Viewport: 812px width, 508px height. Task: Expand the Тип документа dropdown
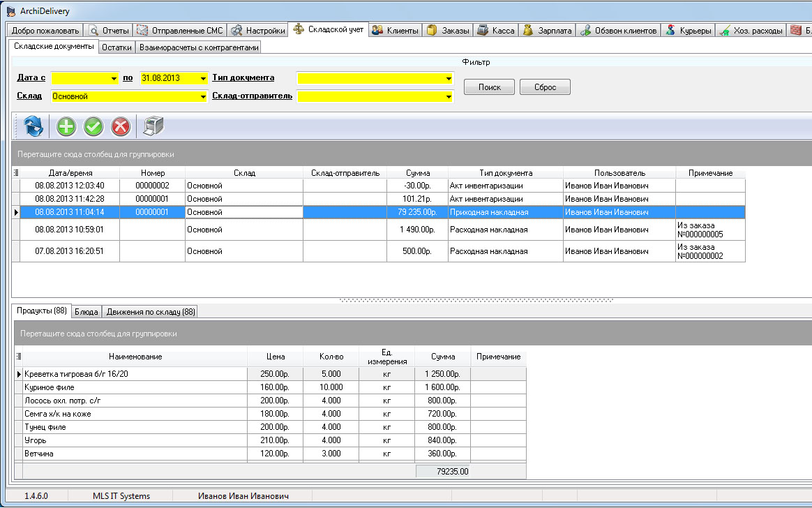click(x=449, y=78)
